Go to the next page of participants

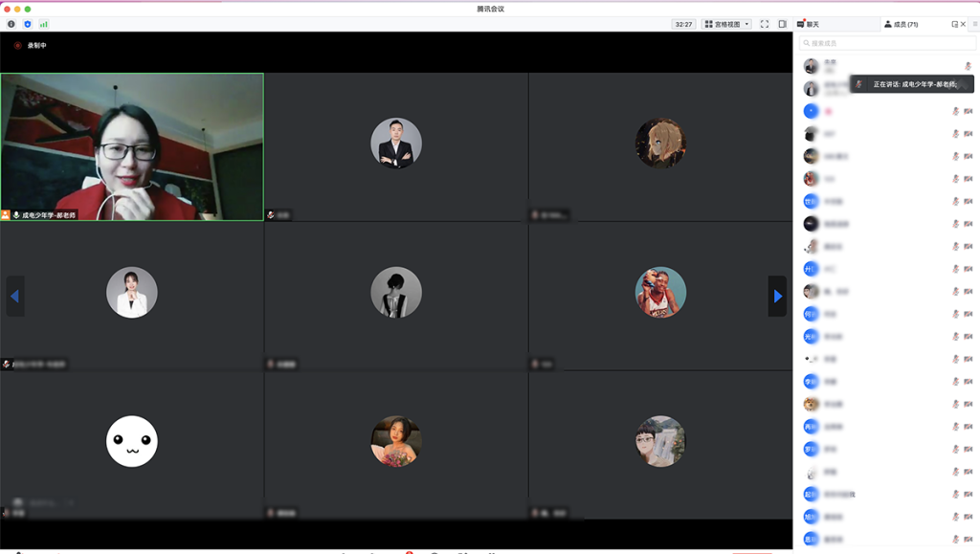pyautogui.click(x=777, y=297)
